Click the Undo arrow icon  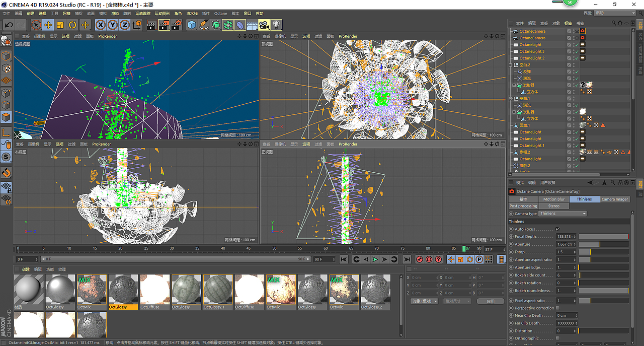click(x=9, y=25)
